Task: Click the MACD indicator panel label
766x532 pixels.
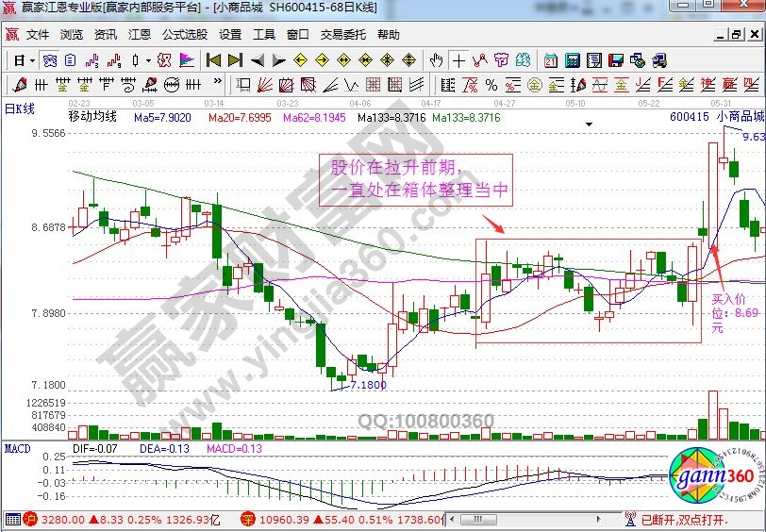Action: pyautogui.click(x=17, y=446)
